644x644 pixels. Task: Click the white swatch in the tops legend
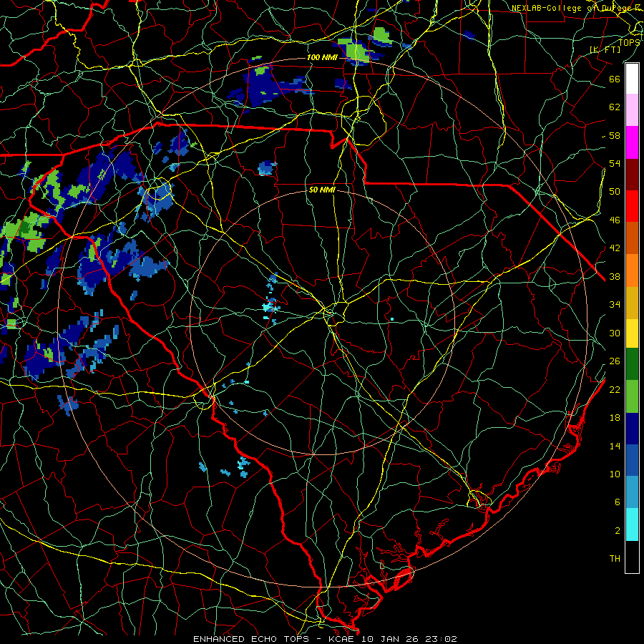tap(632, 79)
